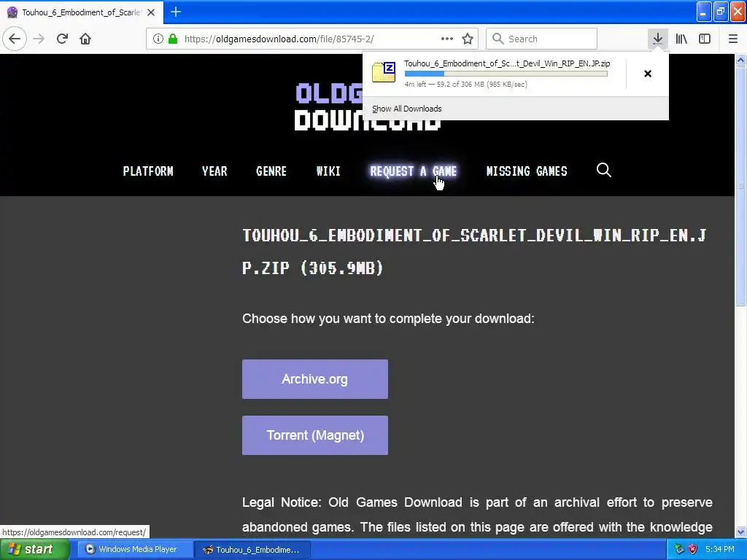
Task: Toggle the downloads panel arrow button
Action: pyautogui.click(x=657, y=39)
